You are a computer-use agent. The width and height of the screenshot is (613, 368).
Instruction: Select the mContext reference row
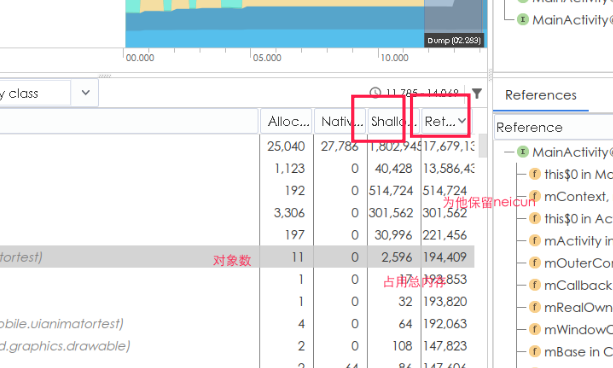pos(570,196)
